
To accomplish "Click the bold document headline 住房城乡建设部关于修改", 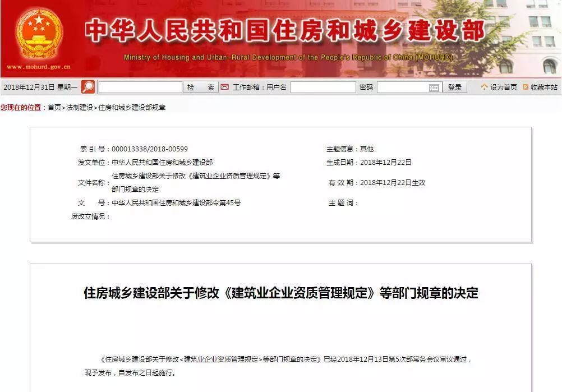I will pos(281,293).
